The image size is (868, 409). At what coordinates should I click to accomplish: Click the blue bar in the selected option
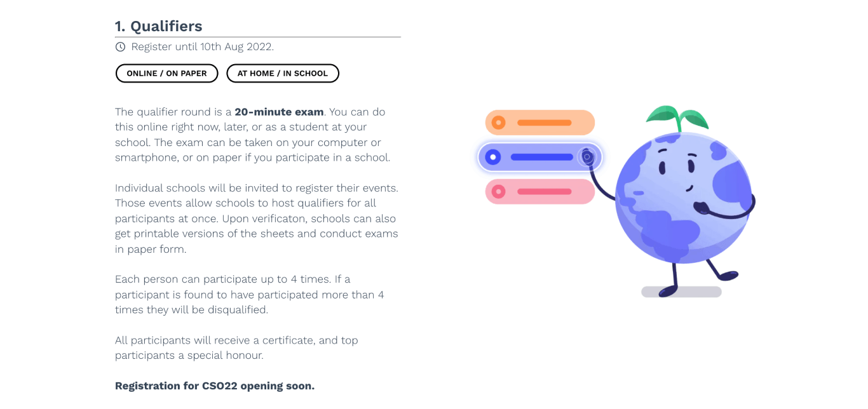click(542, 157)
